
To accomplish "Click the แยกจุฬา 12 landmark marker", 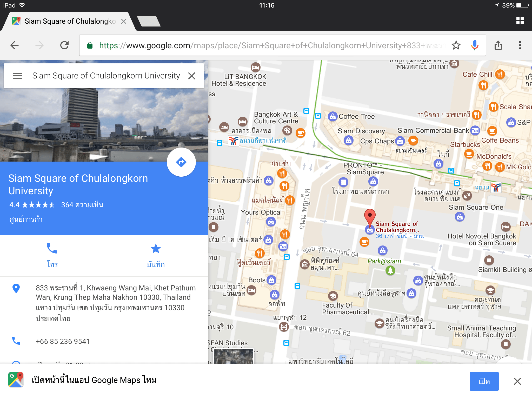I will pos(284,327).
